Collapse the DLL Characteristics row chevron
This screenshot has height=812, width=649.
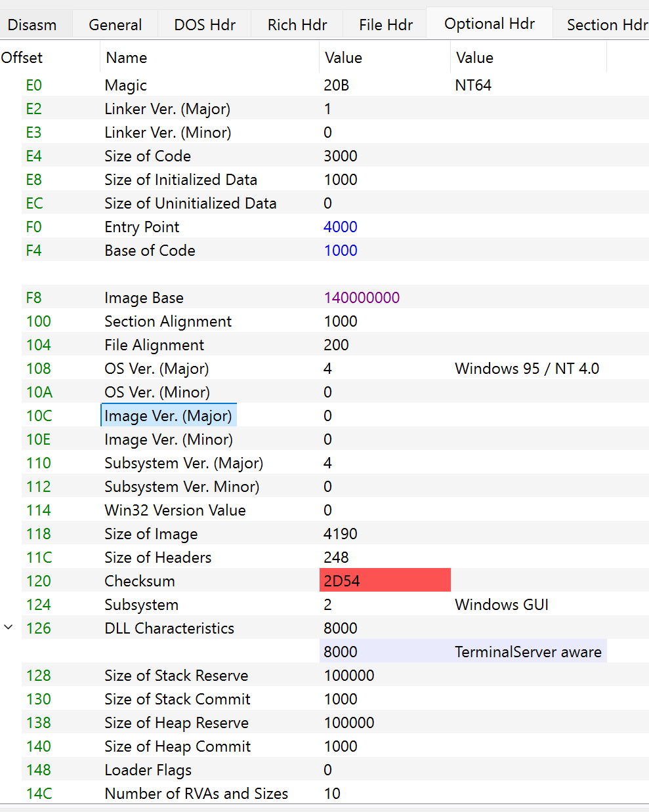9,628
